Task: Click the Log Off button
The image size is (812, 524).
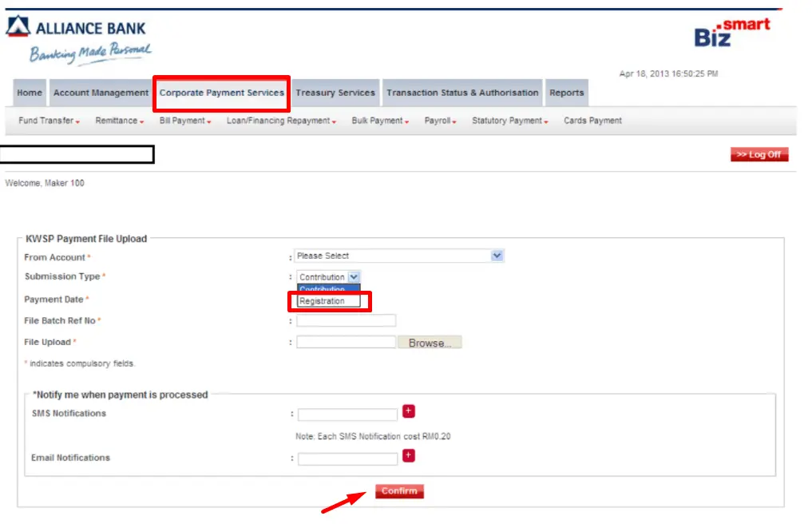Action: pyautogui.click(x=759, y=154)
